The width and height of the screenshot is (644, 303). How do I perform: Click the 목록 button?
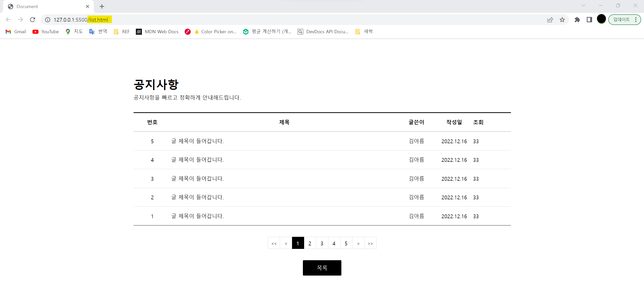(x=322, y=268)
